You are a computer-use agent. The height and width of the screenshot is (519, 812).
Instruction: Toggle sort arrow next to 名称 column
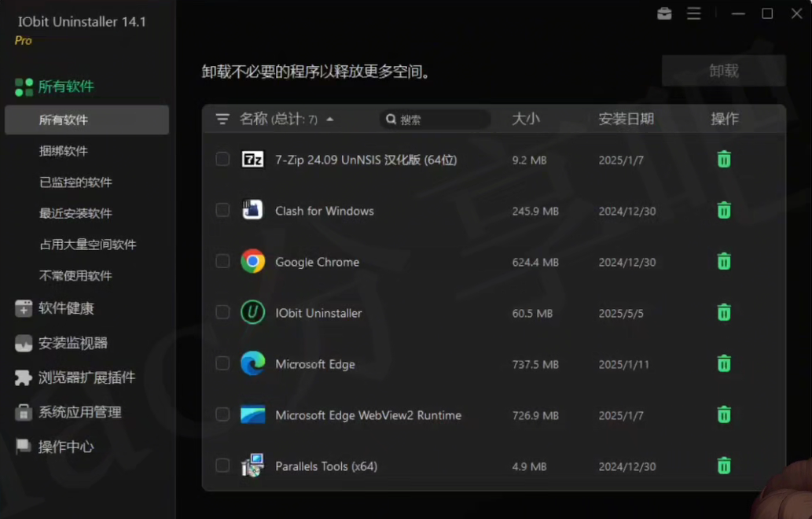(330, 120)
